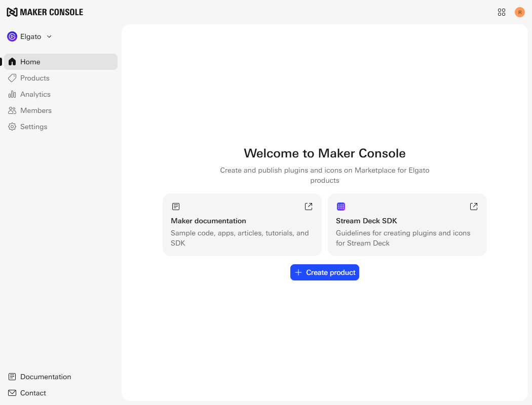Viewport: 532px width, 405px height.
Task: Go to Products in the sidebar
Action: 34,78
